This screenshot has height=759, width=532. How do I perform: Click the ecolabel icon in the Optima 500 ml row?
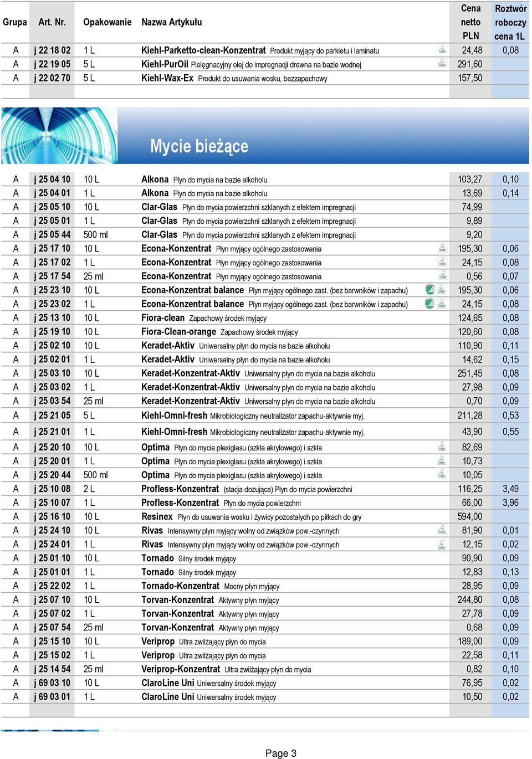(x=442, y=474)
